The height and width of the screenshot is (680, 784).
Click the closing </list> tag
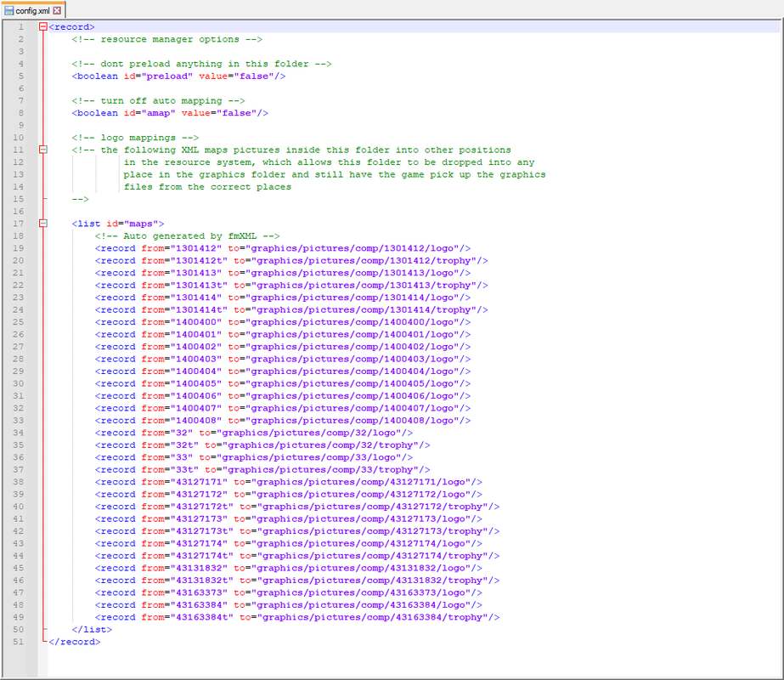click(92, 630)
